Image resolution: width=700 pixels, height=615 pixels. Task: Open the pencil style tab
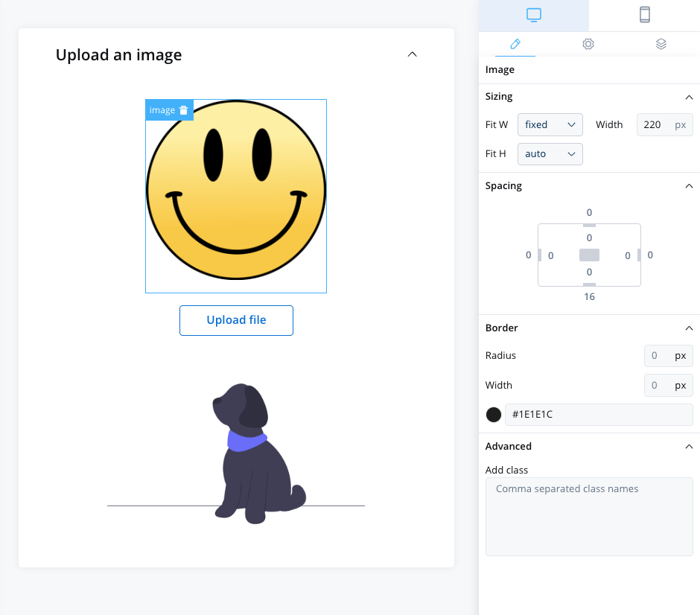click(x=515, y=44)
